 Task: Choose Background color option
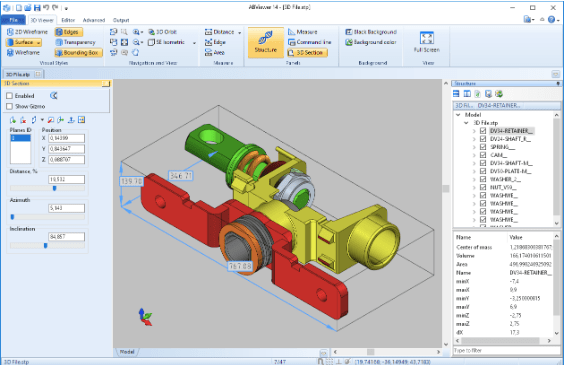pos(371,42)
